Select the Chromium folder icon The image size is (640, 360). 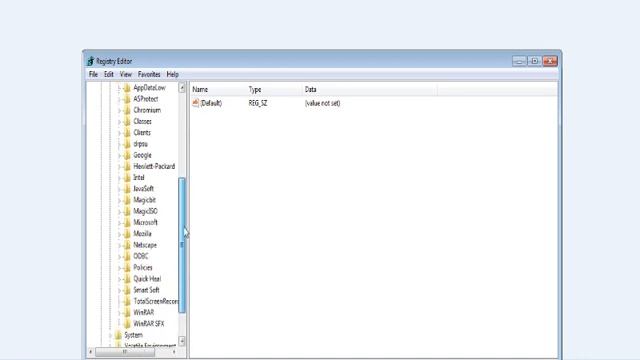(127, 110)
